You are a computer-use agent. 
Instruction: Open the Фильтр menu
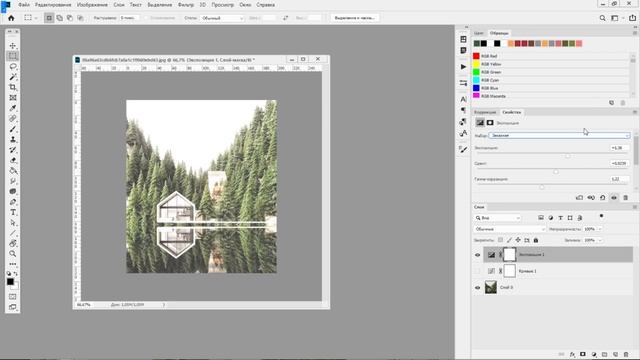[x=186, y=5]
